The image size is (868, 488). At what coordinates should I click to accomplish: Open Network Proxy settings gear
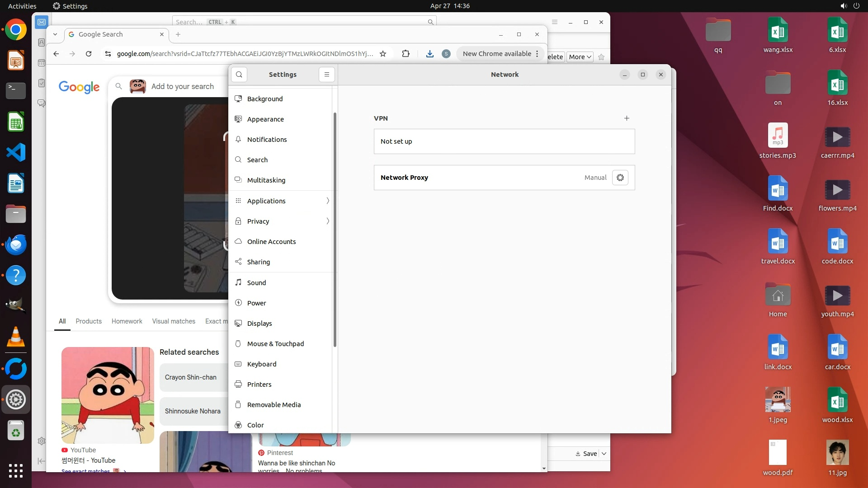point(620,178)
